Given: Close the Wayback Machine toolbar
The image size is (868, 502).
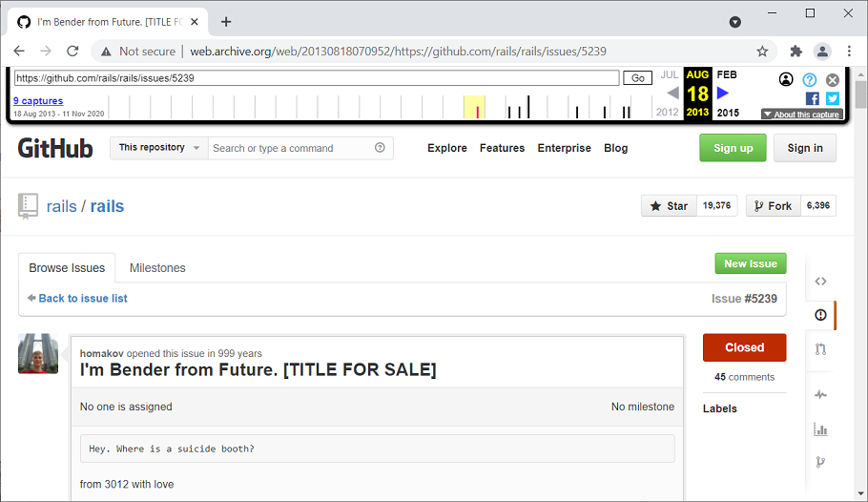Looking at the screenshot, I should pyautogui.click(x=833, y=80).
